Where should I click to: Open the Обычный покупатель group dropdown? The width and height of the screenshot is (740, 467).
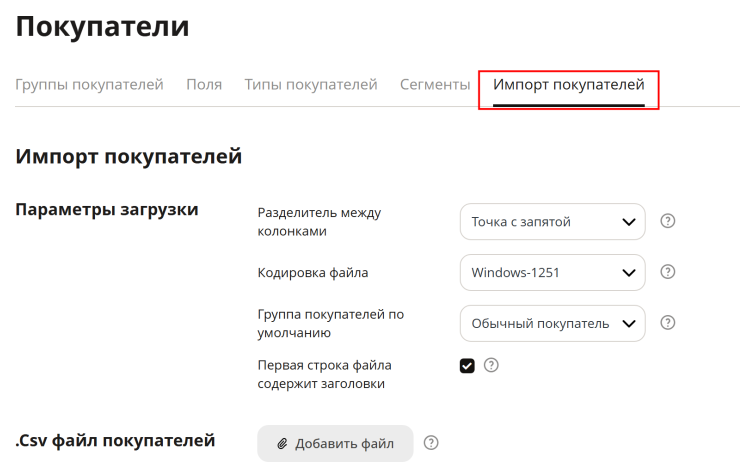pyautogui.click(x=552, y=324)
